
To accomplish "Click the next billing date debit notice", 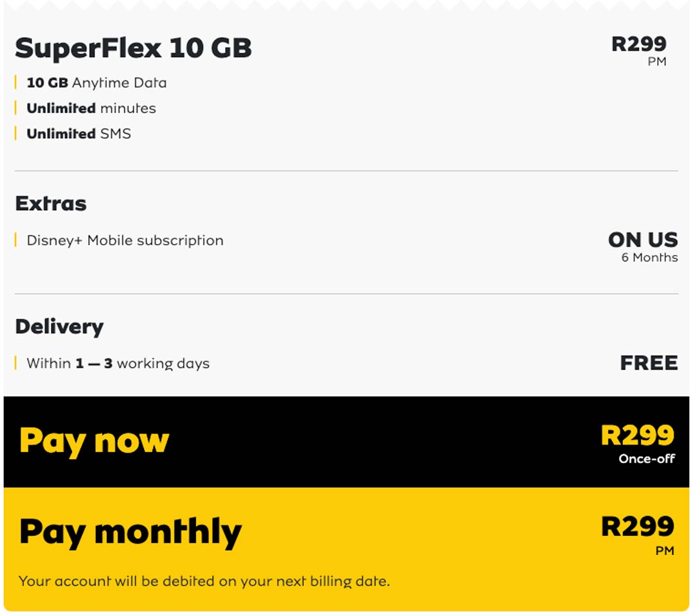I will 204,582.
